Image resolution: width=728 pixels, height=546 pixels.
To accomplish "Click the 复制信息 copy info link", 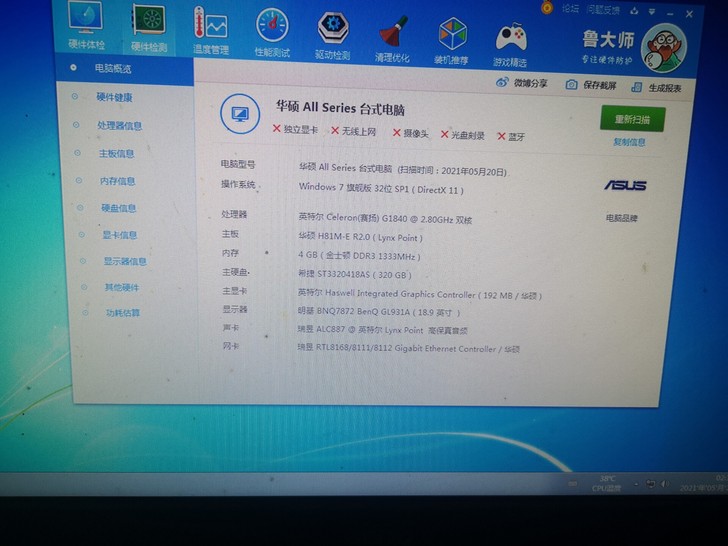I will pyautogui.click(x=629, y=142).
